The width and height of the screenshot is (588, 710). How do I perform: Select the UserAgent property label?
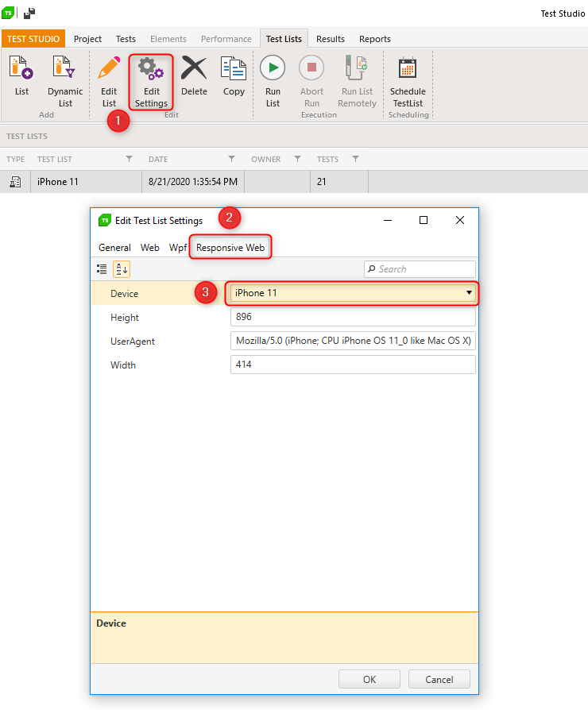[x=133, y=341]
